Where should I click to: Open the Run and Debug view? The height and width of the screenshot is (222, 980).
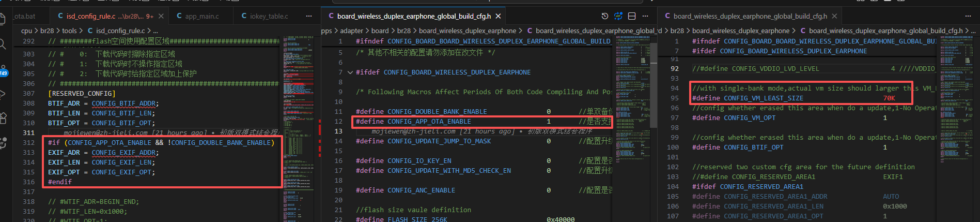(3, 94)
